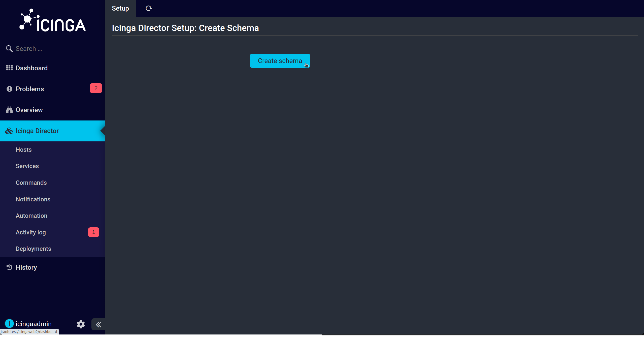Image resolution: width=644 pixels, height=337 pixels.
Task: Open the Dashboard section
Action: [x=31, y=68]
